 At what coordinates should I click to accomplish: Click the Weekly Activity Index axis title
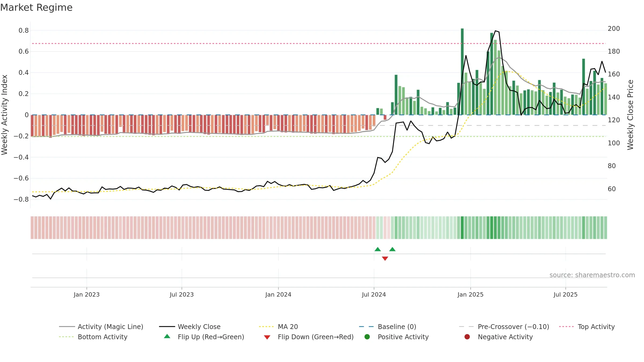pyautogui.click(x=4, y=115)
